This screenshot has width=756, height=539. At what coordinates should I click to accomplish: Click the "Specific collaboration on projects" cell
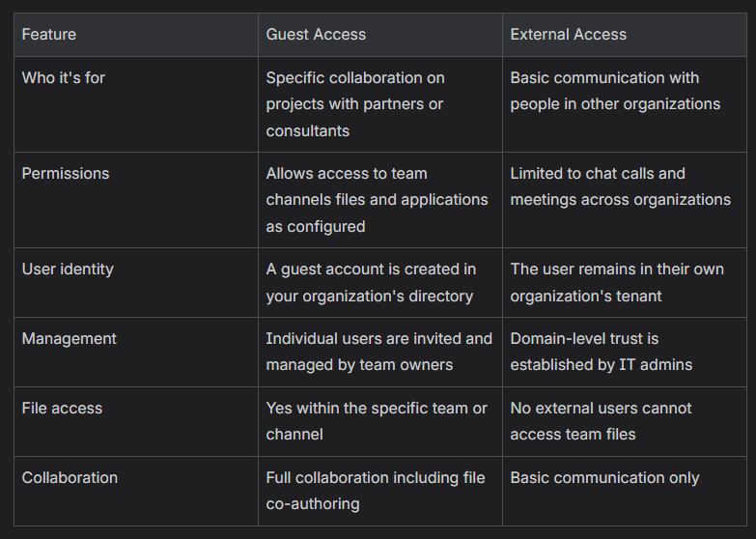coord(355,103)
